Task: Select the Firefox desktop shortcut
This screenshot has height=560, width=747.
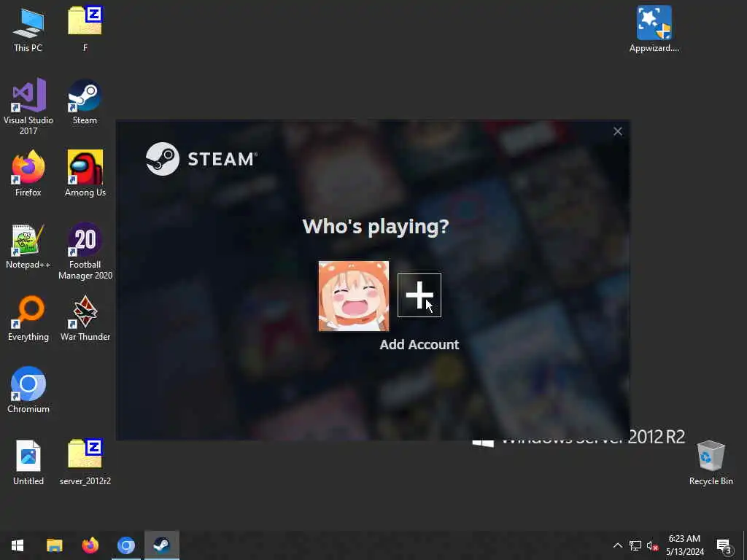Action: tap(28, 174)
